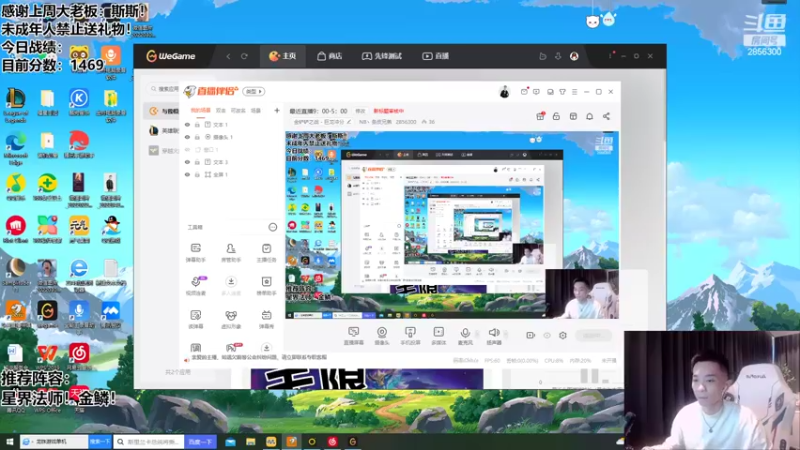Screen dimensions: 800x450
Task: Open the user avatar in 直播伴侣 title bar
Action: (504, 92)
